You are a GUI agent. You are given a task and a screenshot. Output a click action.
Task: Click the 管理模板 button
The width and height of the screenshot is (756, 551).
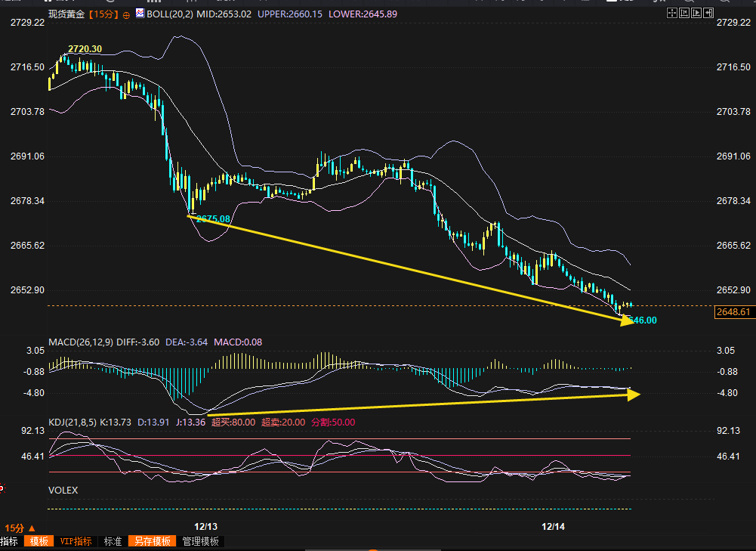coord(200,541)
